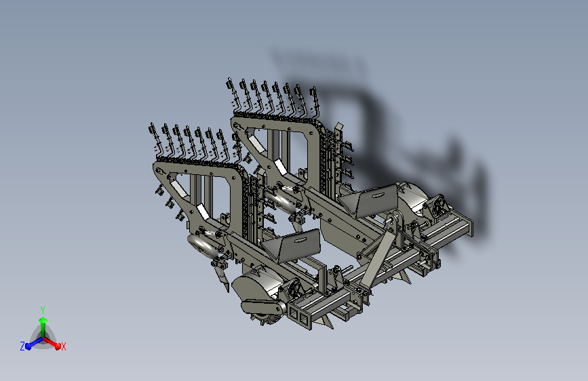Viewport: 588px width, 381px height.
Task: Click the red X axis of the orientation triad
Action: [52, 343]
